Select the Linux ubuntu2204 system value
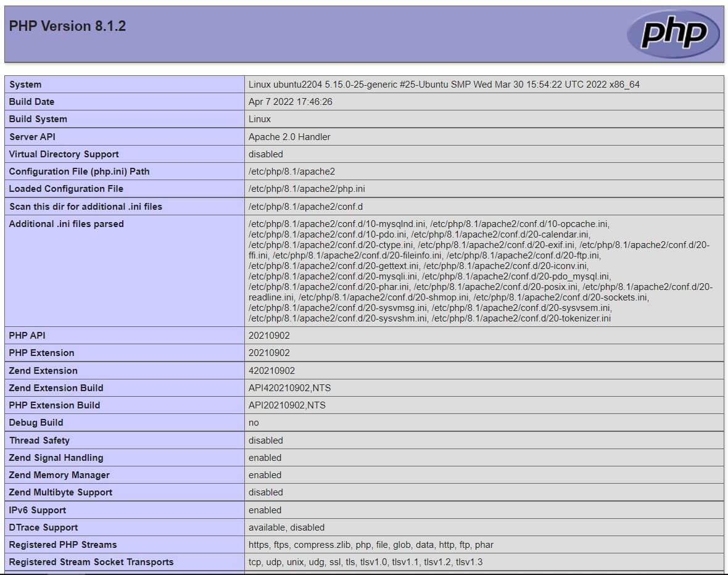 [x=444, y=85]
